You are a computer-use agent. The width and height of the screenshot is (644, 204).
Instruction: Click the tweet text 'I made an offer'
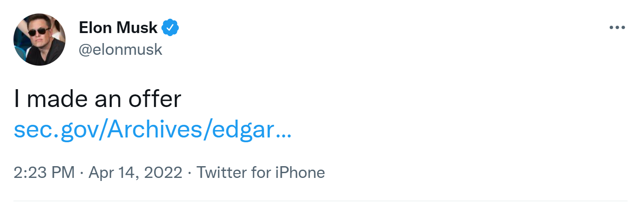point(97,100)
